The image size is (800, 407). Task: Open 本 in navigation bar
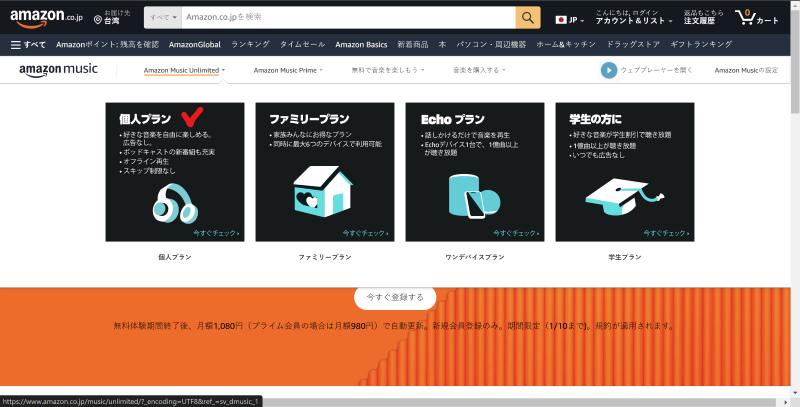click(x=442, y=45)
